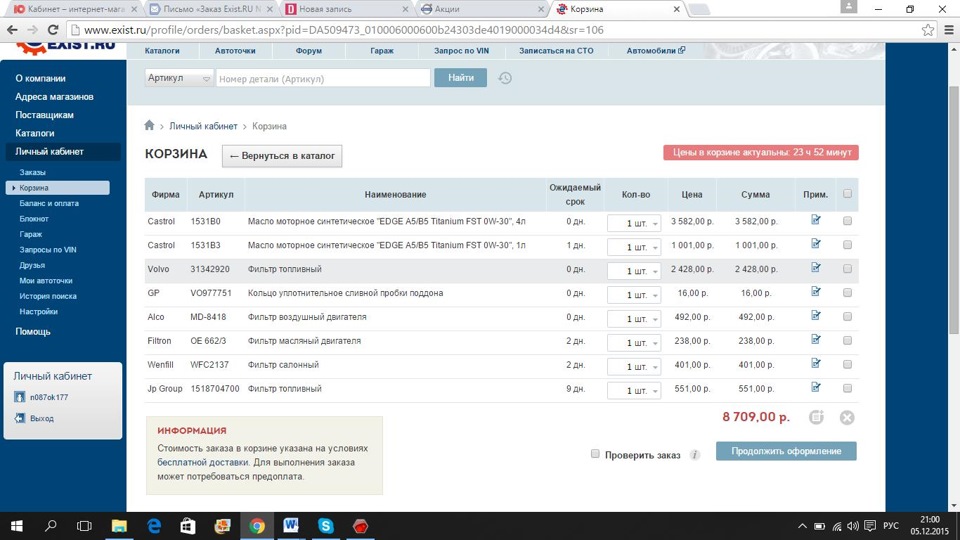Check the Castrol 1531B0 row checkbox
The height and width of the screenshot is (540, 960).
click(847, 220)
